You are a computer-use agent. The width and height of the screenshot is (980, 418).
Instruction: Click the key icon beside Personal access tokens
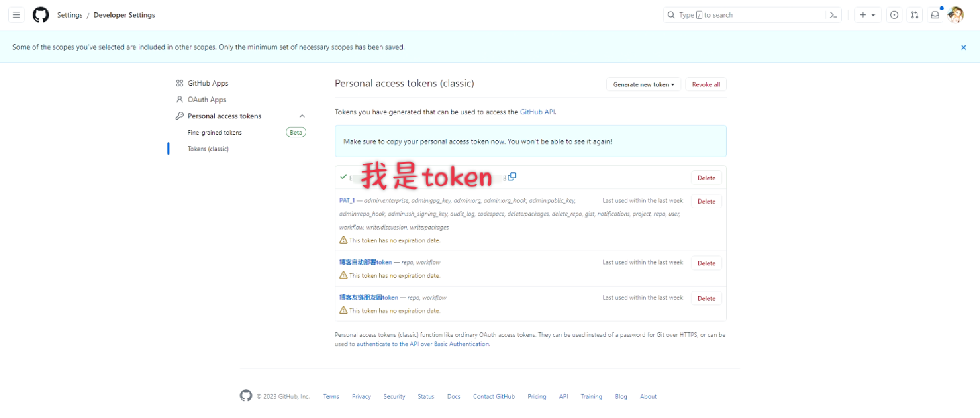[180, 116]
